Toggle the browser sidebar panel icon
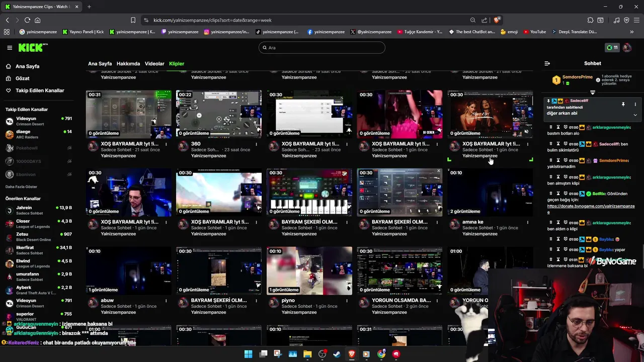The height and width of the screenshot is (362, 644). click(x=600, y=20)
